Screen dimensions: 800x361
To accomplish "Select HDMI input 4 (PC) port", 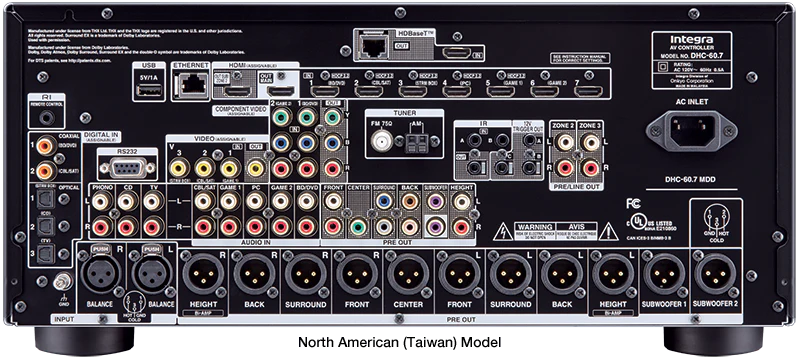I will [x=457, y=92].
